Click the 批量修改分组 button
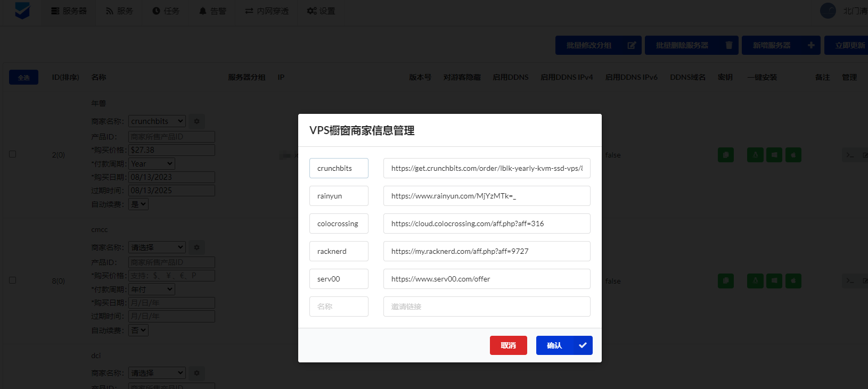This screenshot has height=389, width=868. coord(599,45)
